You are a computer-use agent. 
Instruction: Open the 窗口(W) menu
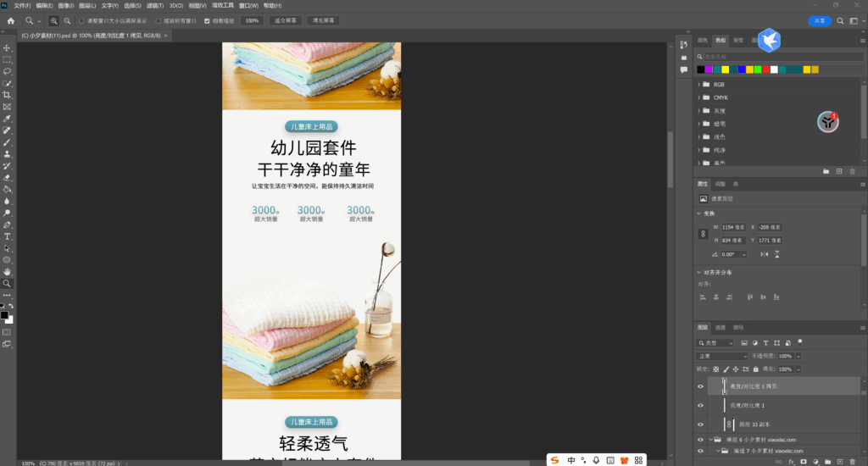point(248,6)
